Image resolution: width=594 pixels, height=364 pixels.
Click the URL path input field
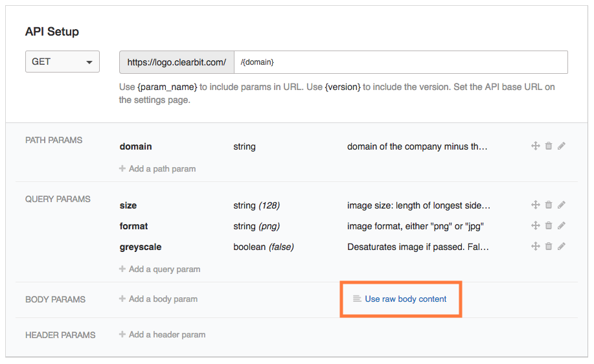pyautogui.click(x=400, y=62)
